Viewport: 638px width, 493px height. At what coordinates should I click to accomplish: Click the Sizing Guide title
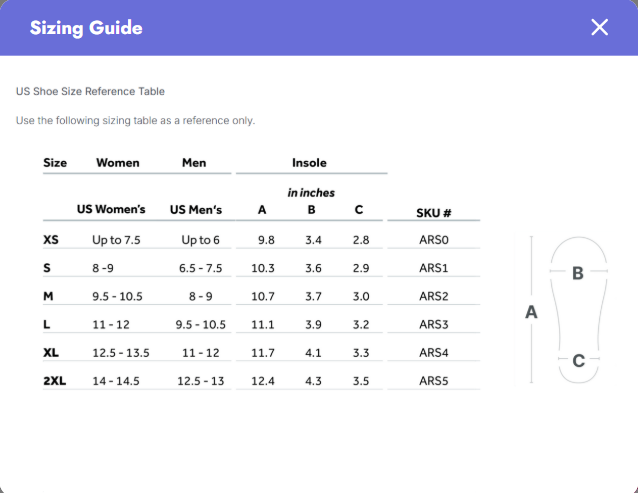tap(86, 28)
